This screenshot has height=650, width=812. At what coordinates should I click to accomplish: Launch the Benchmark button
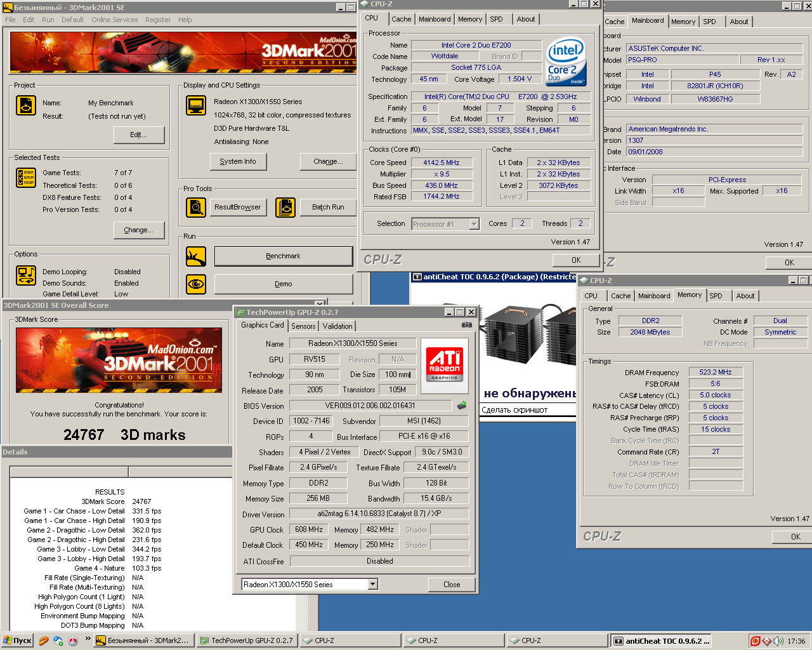(284, 256)
